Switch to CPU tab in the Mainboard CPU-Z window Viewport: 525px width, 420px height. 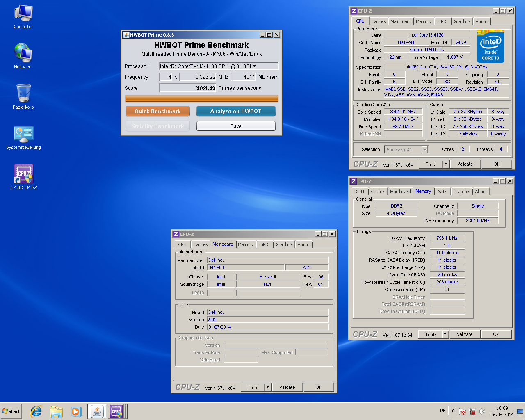pyautogui.click(x=182, y=244)
